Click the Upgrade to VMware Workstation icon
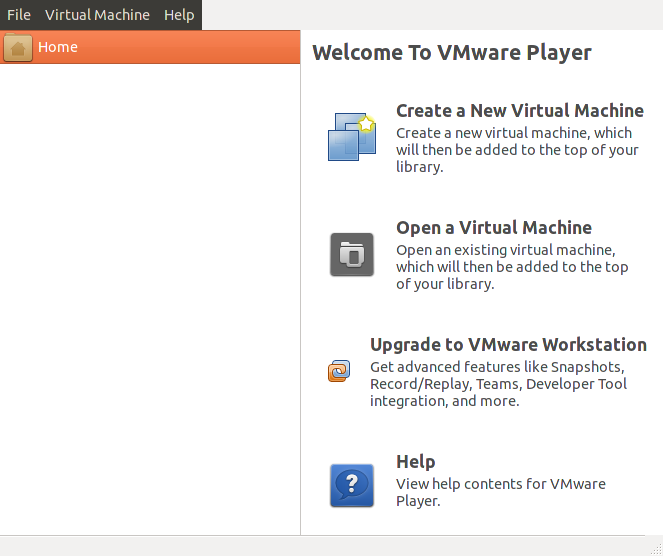 tap(339, 371)
